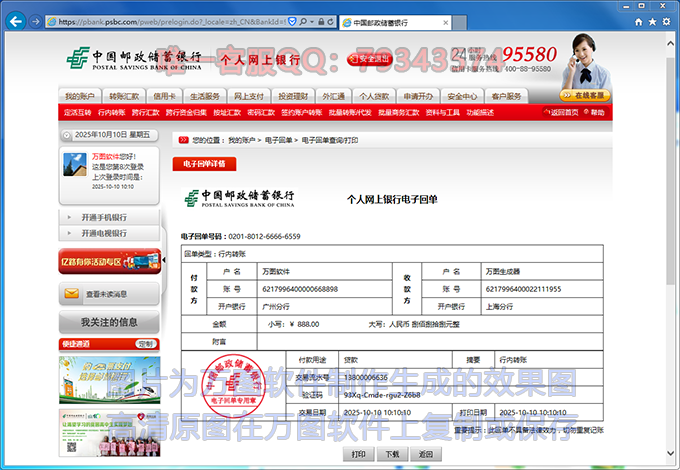Click the 返回 back button
Screen dimensions: 680x470
point(425,453)
